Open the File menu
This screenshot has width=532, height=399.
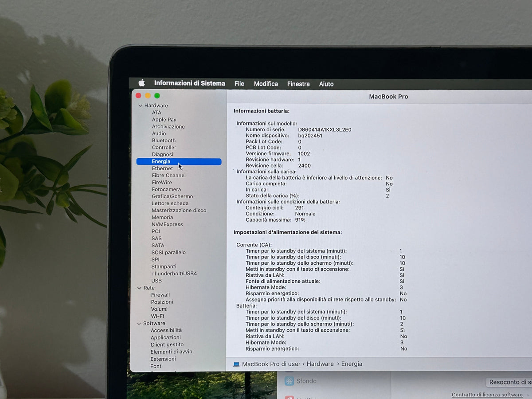point(239,83)
